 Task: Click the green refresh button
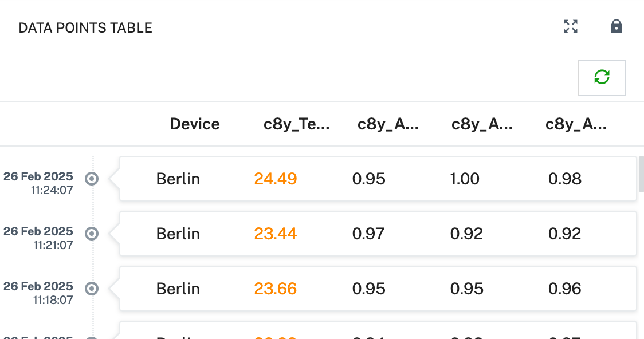pyautogui.click(x=602, y=77)
